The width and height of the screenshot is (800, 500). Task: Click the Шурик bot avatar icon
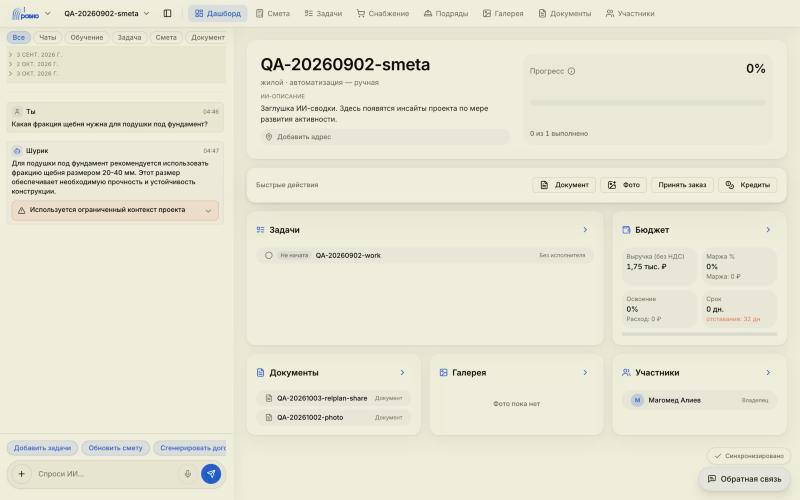(17, 151)
